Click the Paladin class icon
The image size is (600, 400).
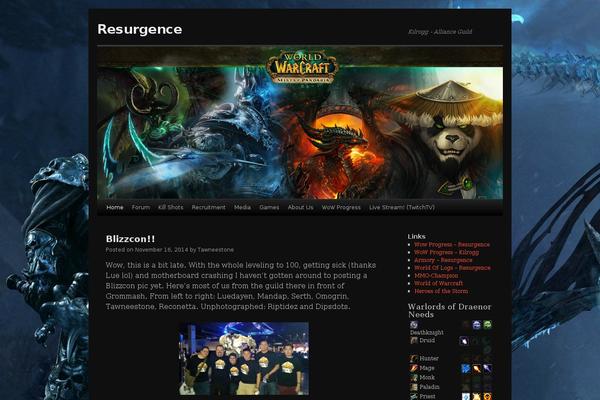click(x=414, y=387)
